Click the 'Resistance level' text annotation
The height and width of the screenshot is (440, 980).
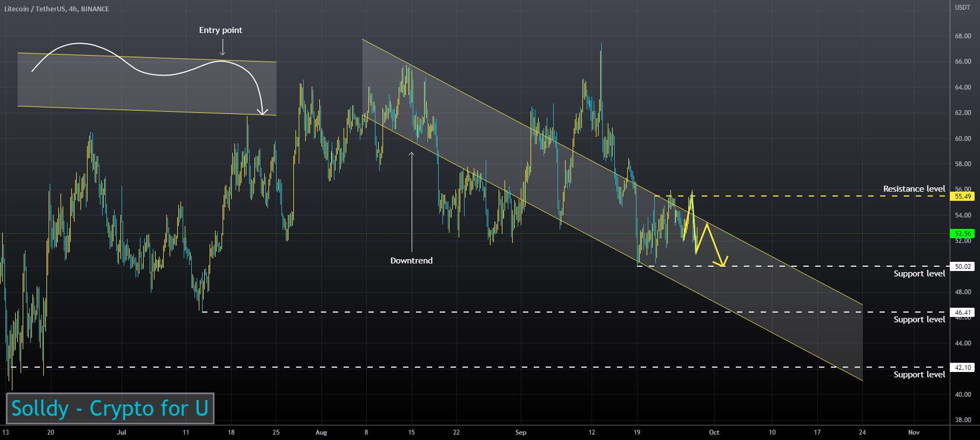pos(914,189)
